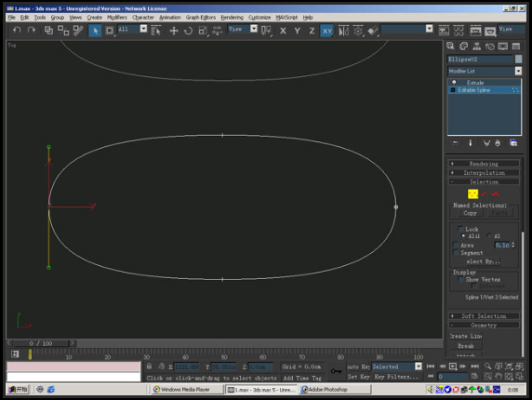
Task: Click the Break button in Geometry
Action: point(465,346)
